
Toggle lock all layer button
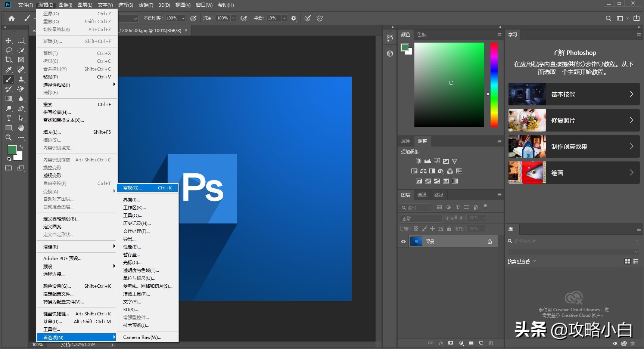coord(449,229)
